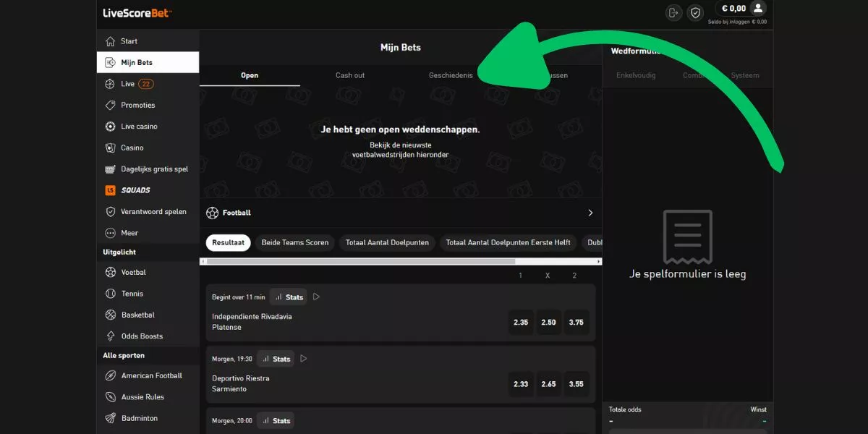
Task: Click the Aussie Rules icon
Action: 110,397
